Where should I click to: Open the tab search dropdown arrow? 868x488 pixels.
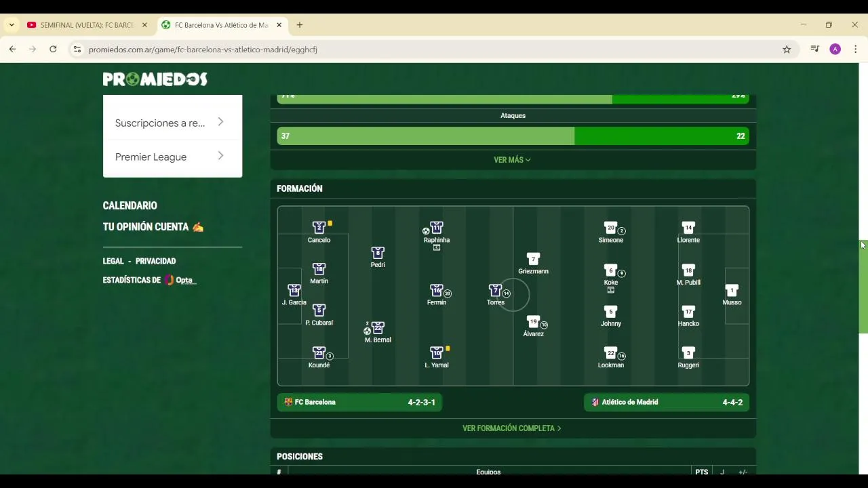[x=12, y=25]
